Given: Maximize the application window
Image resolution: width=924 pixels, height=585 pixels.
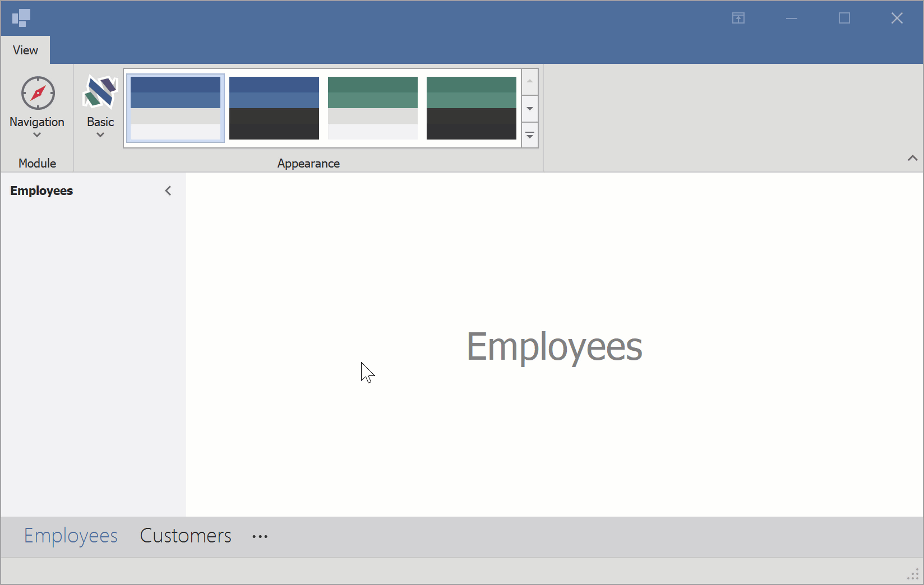Looking at the screenshot, I should pyautogui.click(x=844, y=18).
